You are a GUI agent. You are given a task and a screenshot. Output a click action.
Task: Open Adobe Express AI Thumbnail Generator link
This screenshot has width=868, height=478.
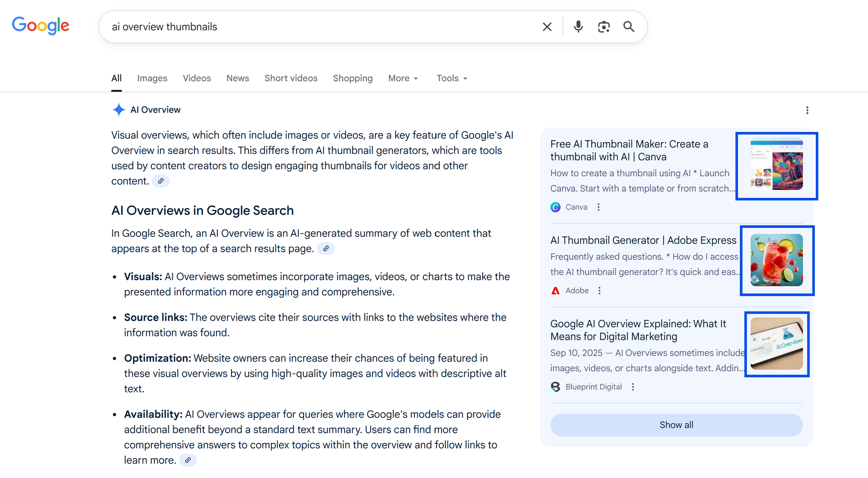643,240
